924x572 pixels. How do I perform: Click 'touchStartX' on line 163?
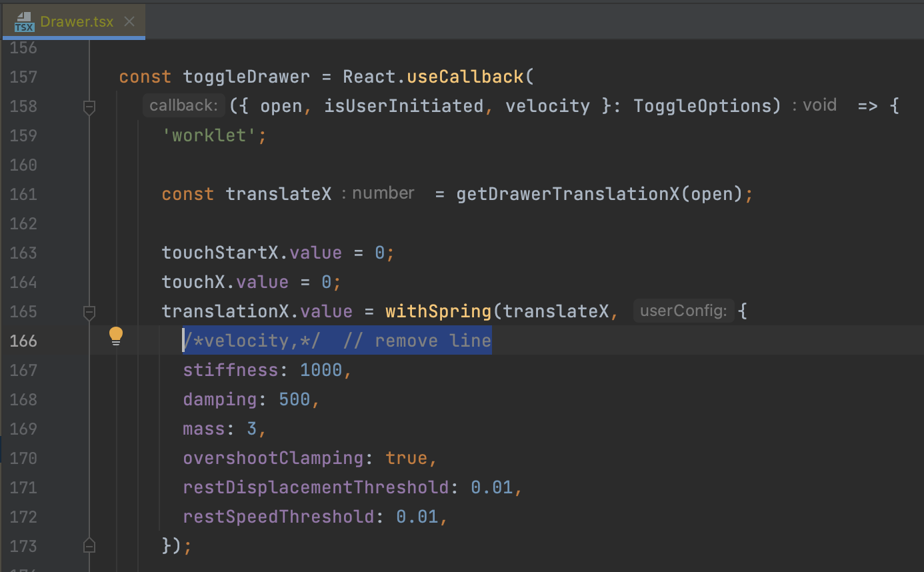click(220, 253)
